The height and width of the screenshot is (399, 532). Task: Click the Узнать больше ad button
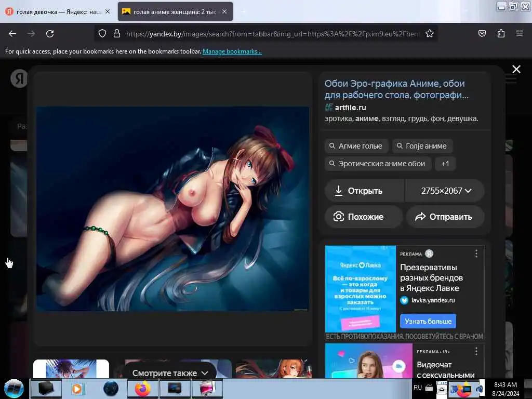click(x=428, y=321)
